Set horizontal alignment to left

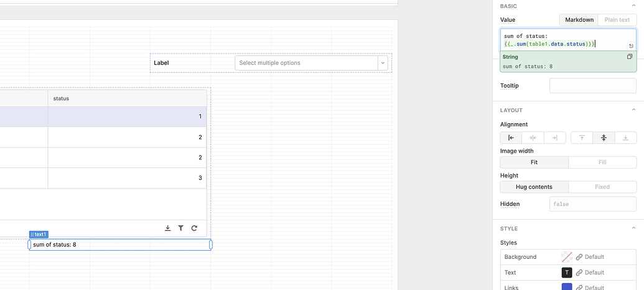point(511,138)
